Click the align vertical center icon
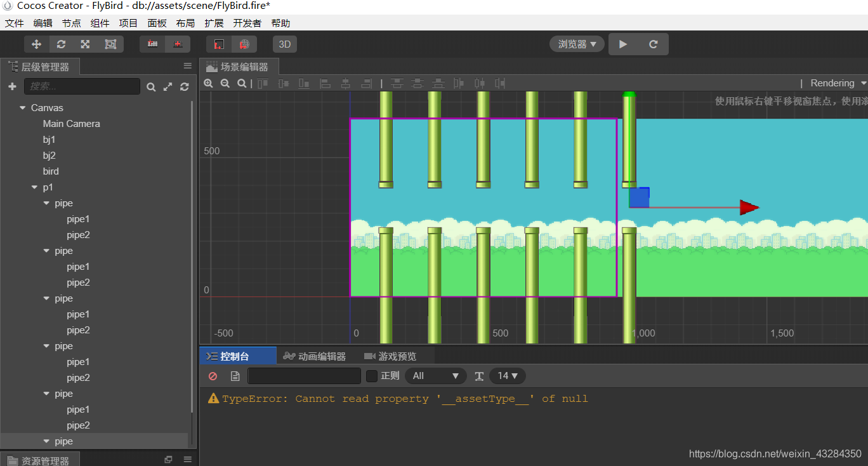 click(x=284, y=83)
